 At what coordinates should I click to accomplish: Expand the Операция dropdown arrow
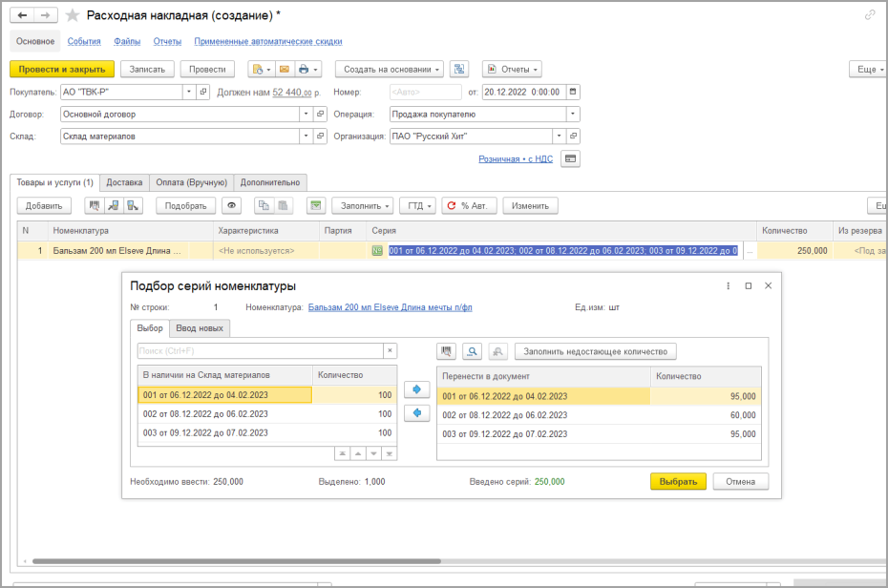pos(573,114)
